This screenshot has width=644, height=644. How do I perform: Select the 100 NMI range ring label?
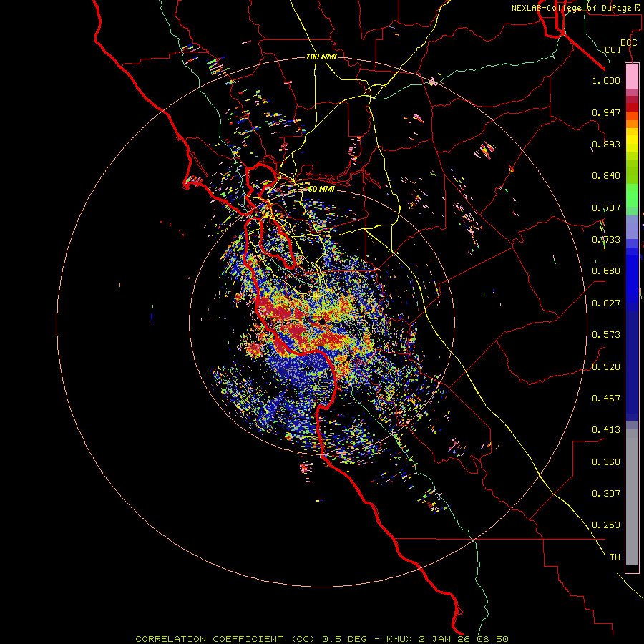tap(321, 57)
